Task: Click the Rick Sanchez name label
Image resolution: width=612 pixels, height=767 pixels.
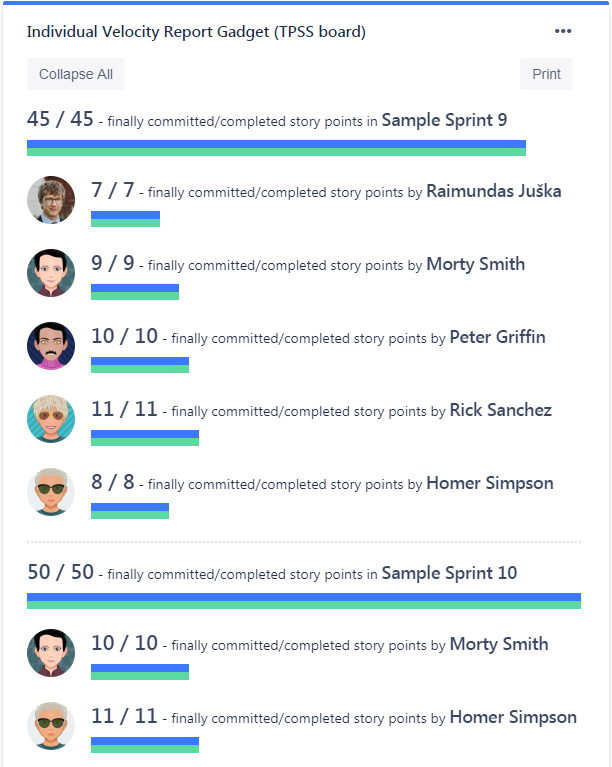Action: pos(501,410)
